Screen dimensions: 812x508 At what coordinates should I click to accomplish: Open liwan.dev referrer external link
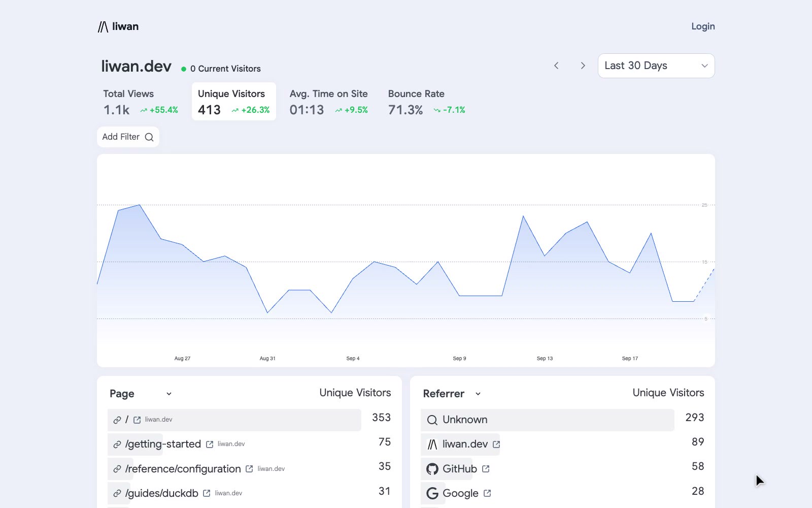pyautogui.click(x=496, y=444)
